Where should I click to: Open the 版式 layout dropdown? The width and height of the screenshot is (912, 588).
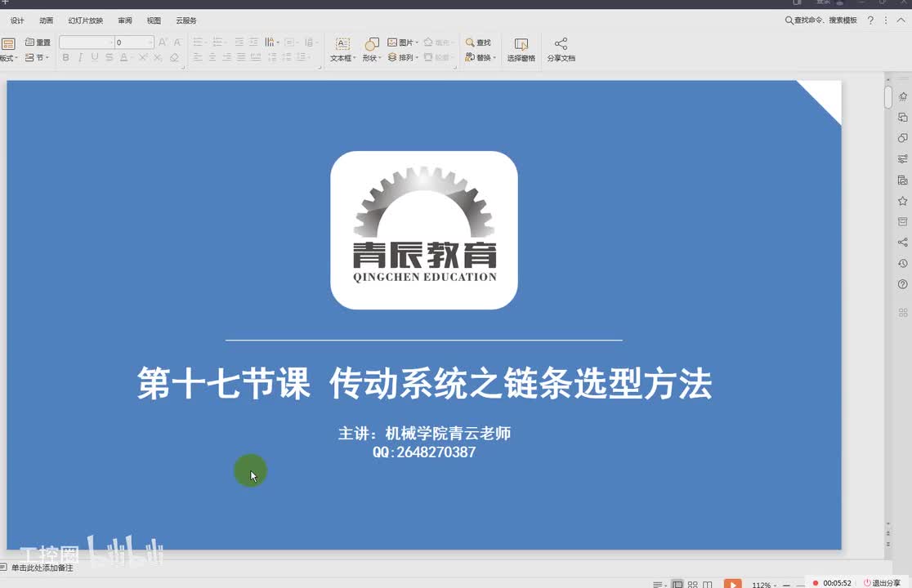tap(9, 50)
